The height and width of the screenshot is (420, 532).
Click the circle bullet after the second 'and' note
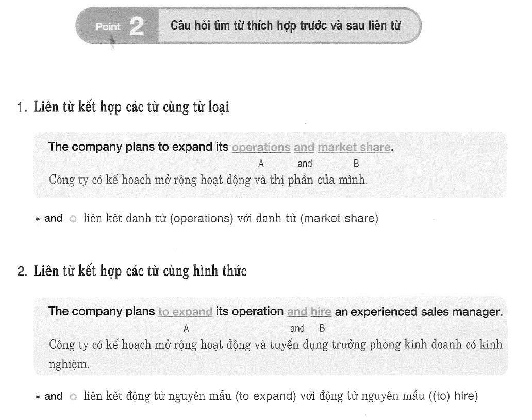(x=73, y=397)
